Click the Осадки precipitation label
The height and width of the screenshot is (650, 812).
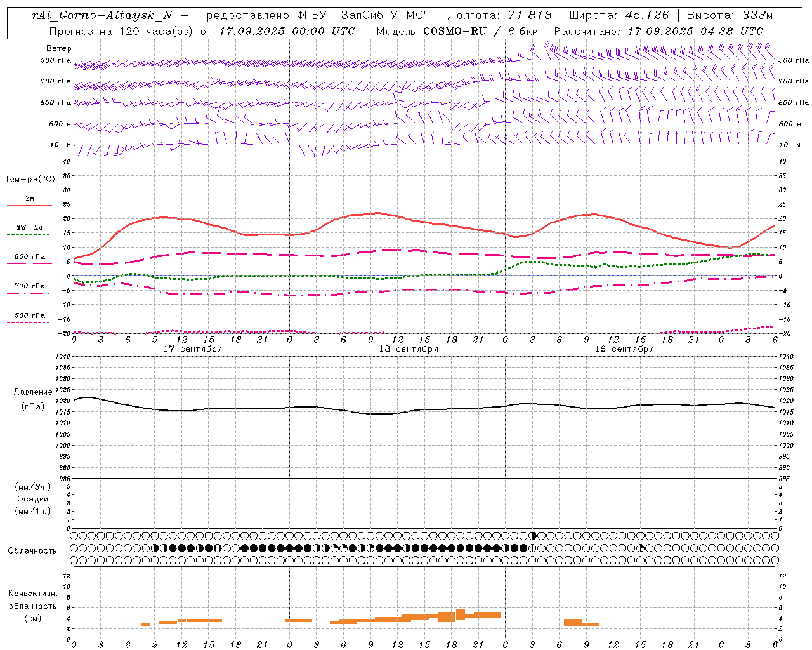(33, 499)
